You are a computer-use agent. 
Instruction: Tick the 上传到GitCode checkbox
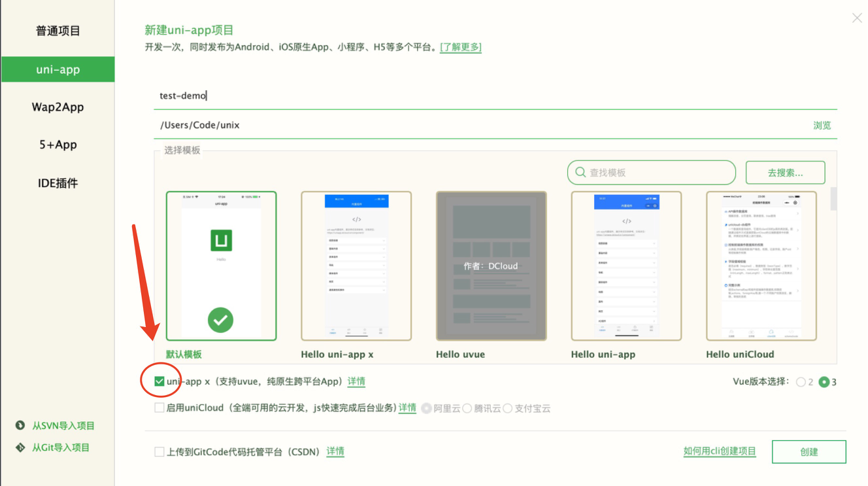pyautogui.click(x=159, y=451)
